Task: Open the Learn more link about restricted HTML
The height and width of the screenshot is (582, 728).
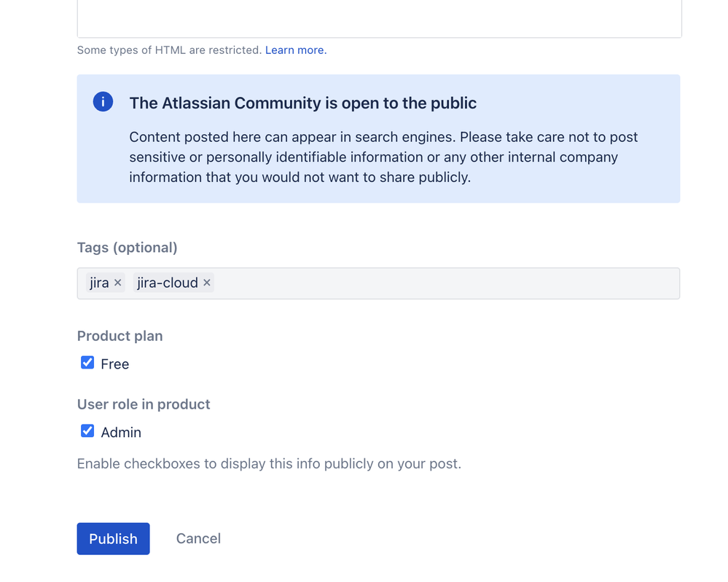Action: tap(294, 50)
